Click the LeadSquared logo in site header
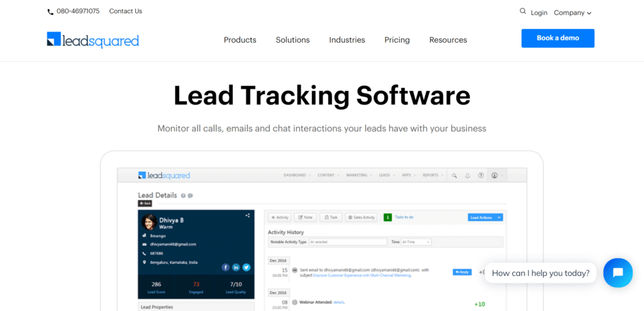644x311 pixels. (x=93, y=40)
